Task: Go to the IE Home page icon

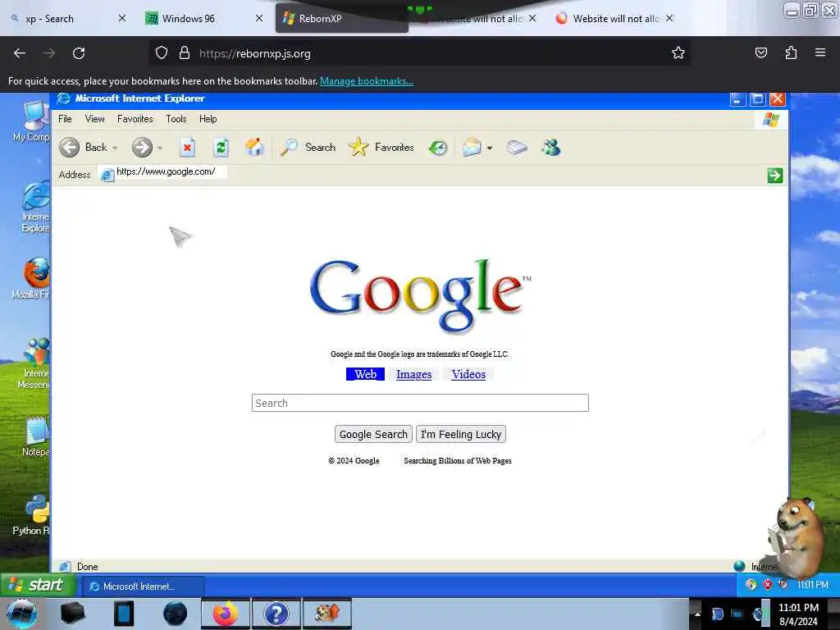Action: (x=254, y=147)
